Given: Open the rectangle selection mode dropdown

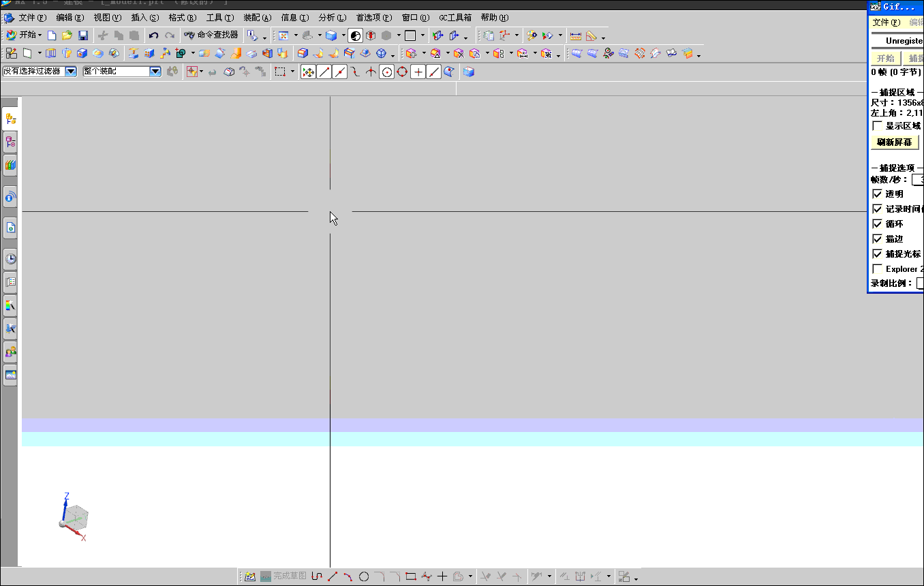Looking at the screenshot, I should 293,72.
